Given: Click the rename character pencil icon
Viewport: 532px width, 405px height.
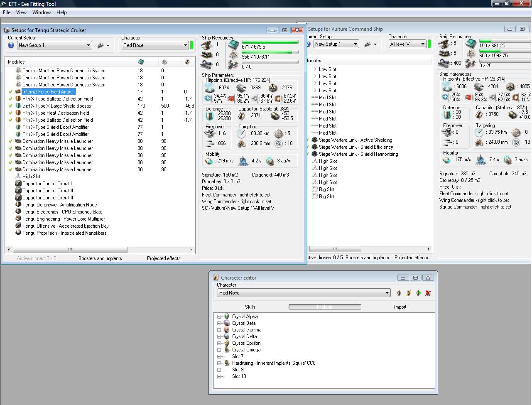Looking at the screenshot, I should tap(409, 293).
